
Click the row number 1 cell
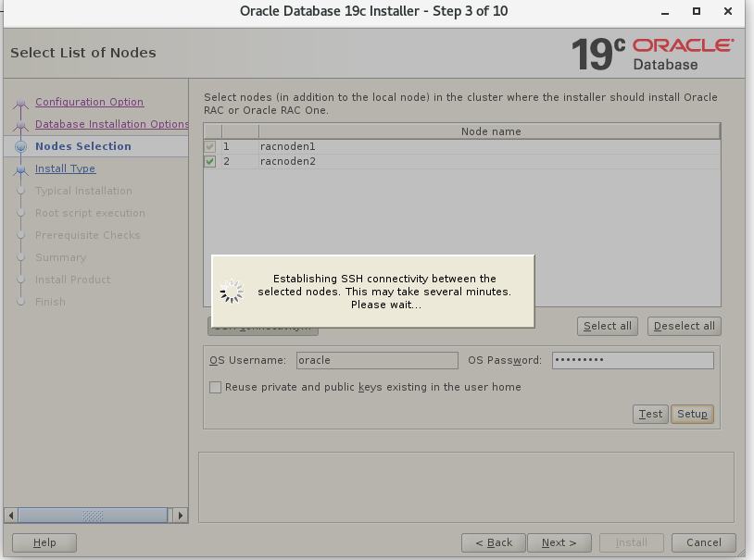tap(240, 146)
